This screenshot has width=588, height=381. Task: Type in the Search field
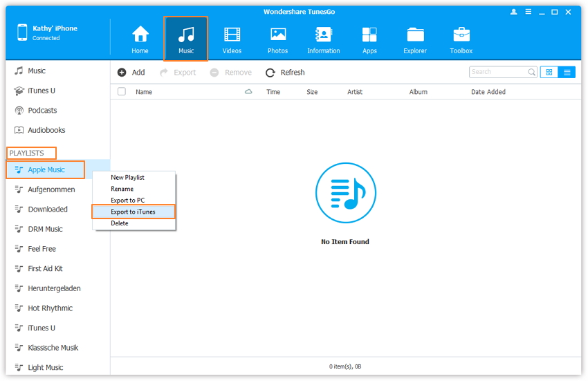click(497, 72)
